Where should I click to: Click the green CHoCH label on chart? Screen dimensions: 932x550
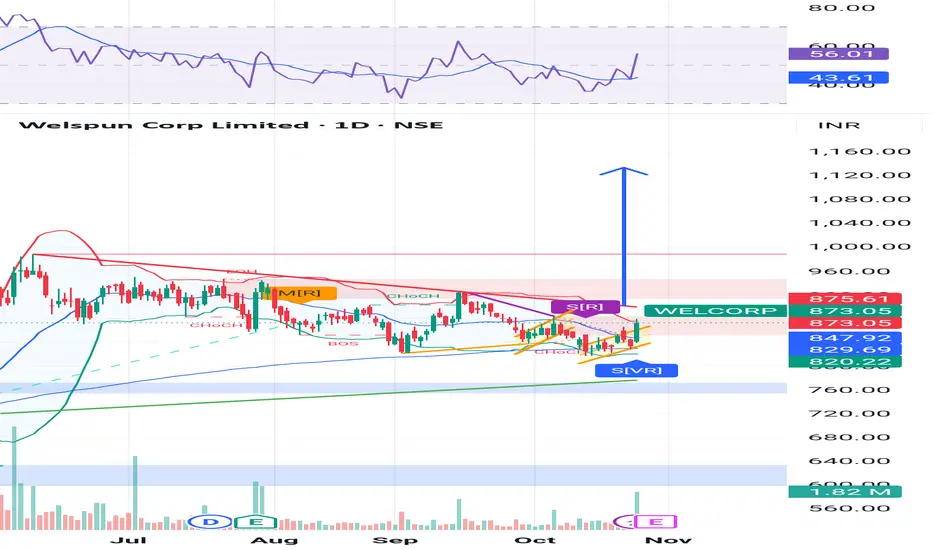413,296
